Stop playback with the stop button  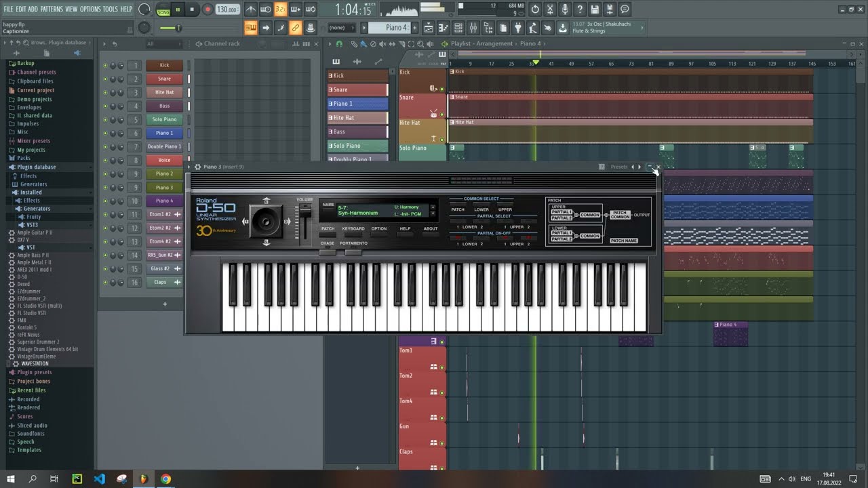(x=193, y=9)
